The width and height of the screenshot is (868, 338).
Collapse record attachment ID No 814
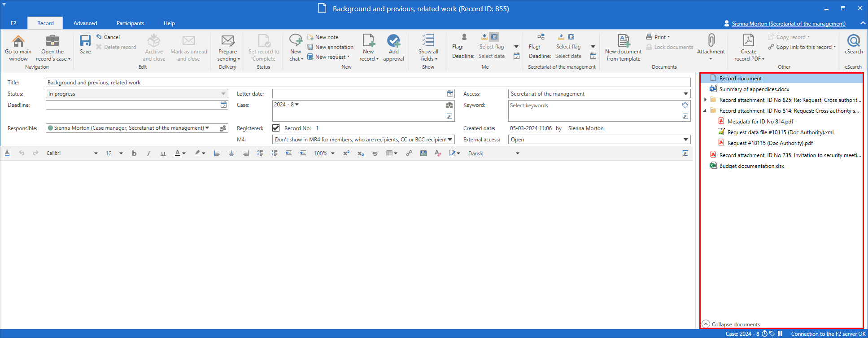pos(705,110)
